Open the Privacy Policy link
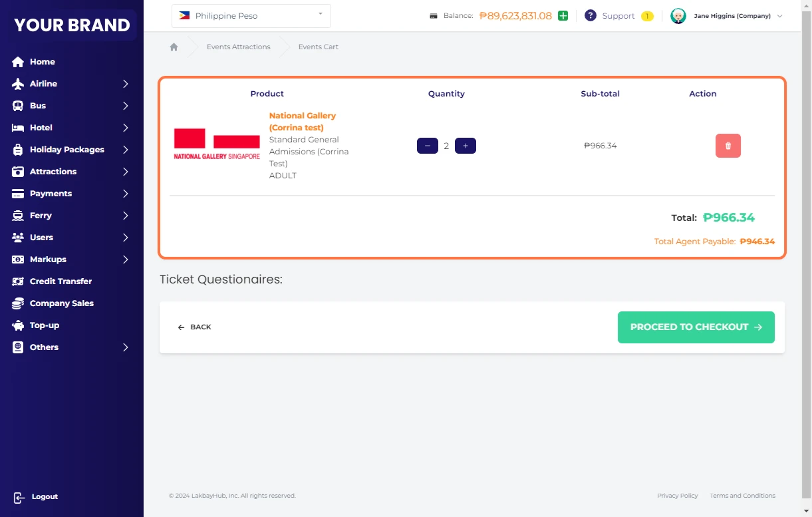This screenshot has height=517, width=812. 677,496
